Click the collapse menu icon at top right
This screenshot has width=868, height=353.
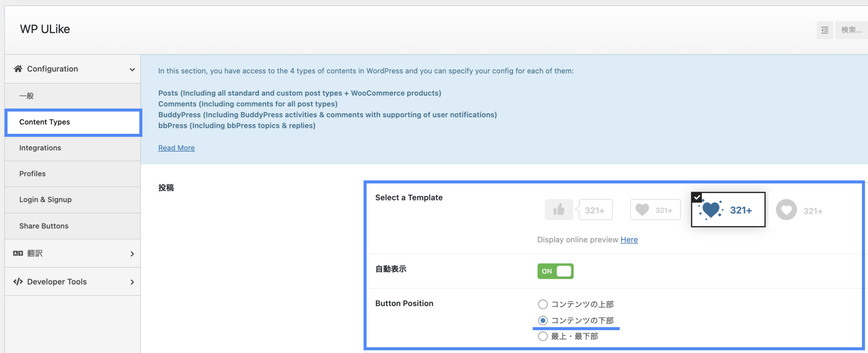[824, 30]
